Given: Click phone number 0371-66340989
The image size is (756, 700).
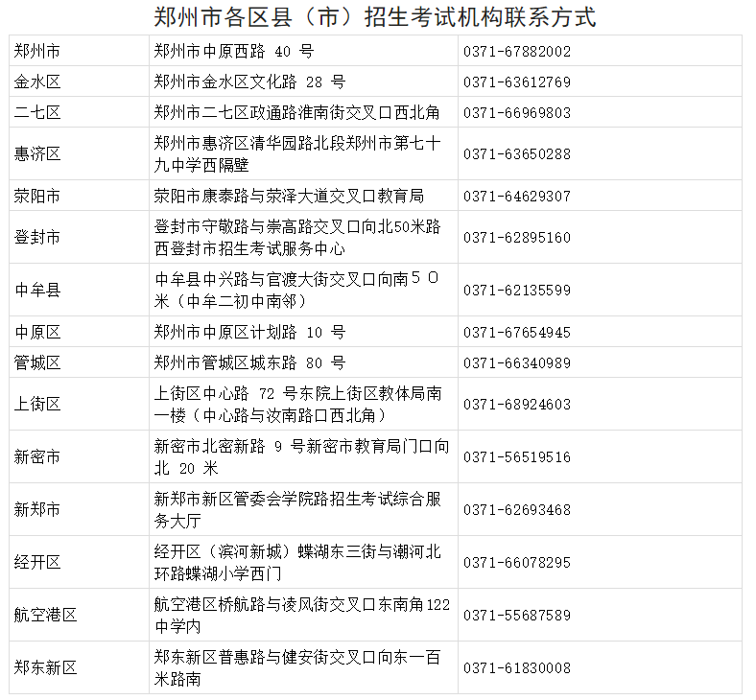Looking at the screenshot, I should [x=517, y=363].
